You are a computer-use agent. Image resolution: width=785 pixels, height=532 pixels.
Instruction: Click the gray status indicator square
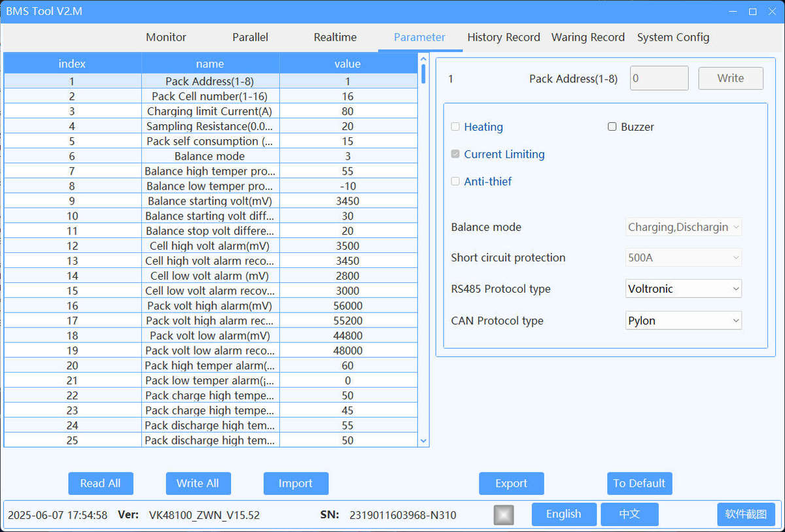[503, 515]
